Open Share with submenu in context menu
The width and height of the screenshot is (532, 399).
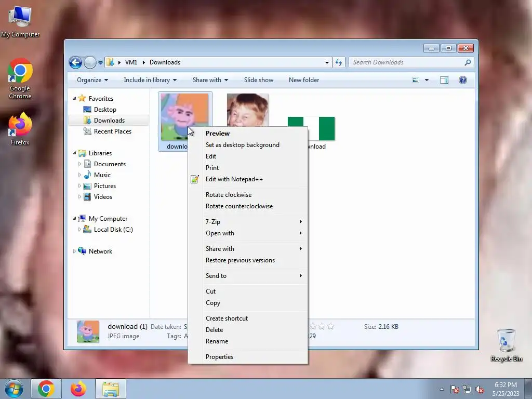click(x=248, y=249)
